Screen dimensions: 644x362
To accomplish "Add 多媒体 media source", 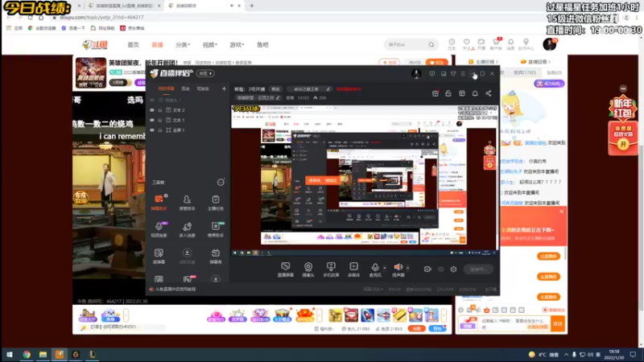I will point(353,269).
